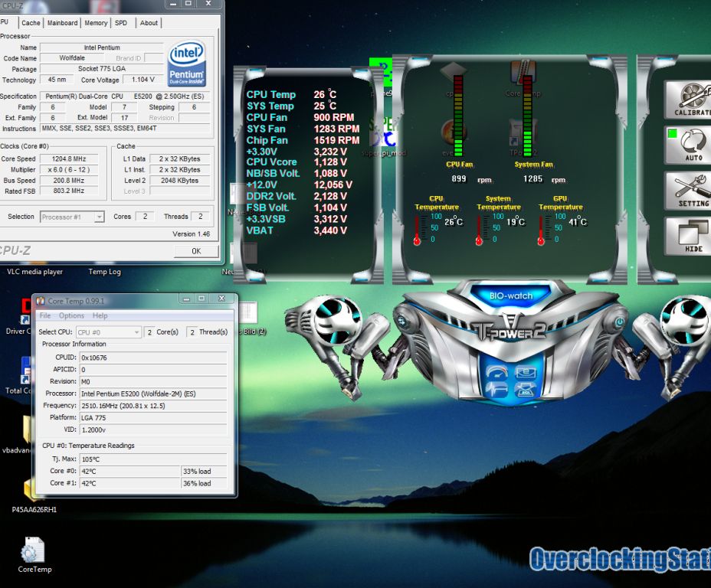Close the Core Temp window
The image size is (711, 588).
click(221, 299)
